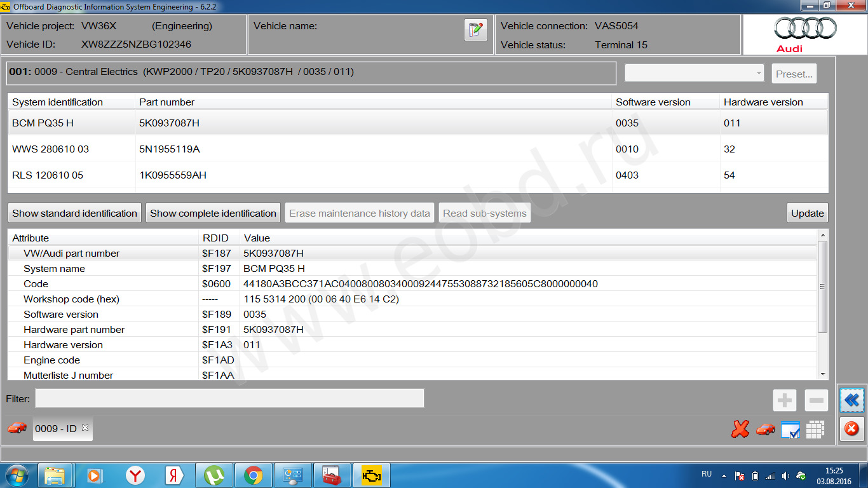868x488 pixels.
Task: Click the RDID column header
Action: coord(219,238)
